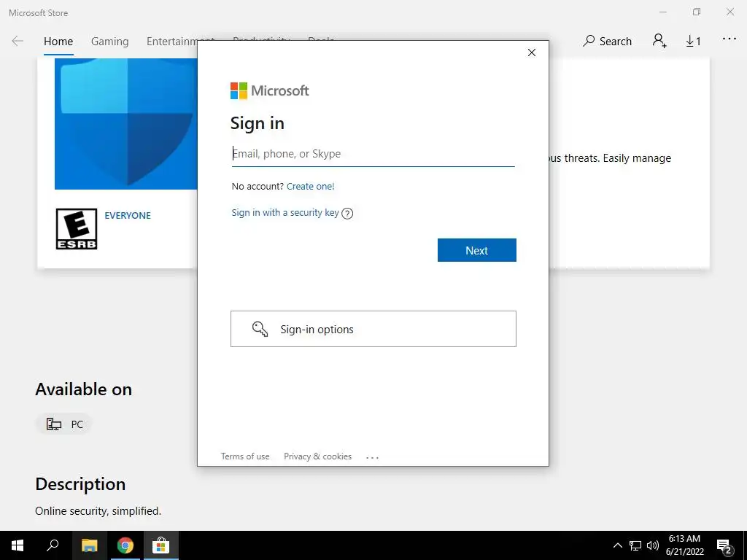747x560 pixels.
Task: Choose Sign in with a security key
Action: pos(285,212)
